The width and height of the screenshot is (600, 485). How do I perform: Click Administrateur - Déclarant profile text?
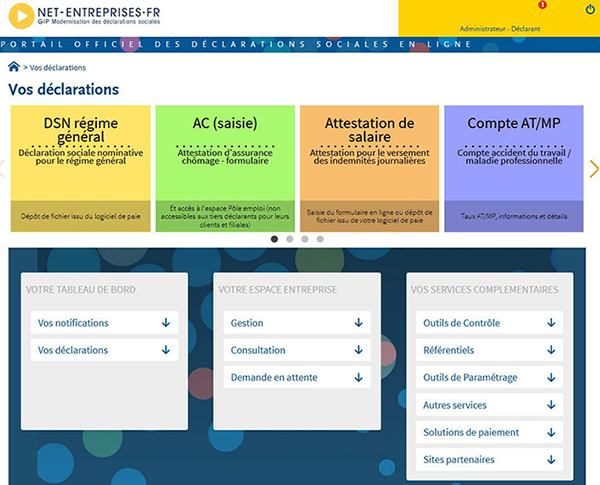[500, 29]
